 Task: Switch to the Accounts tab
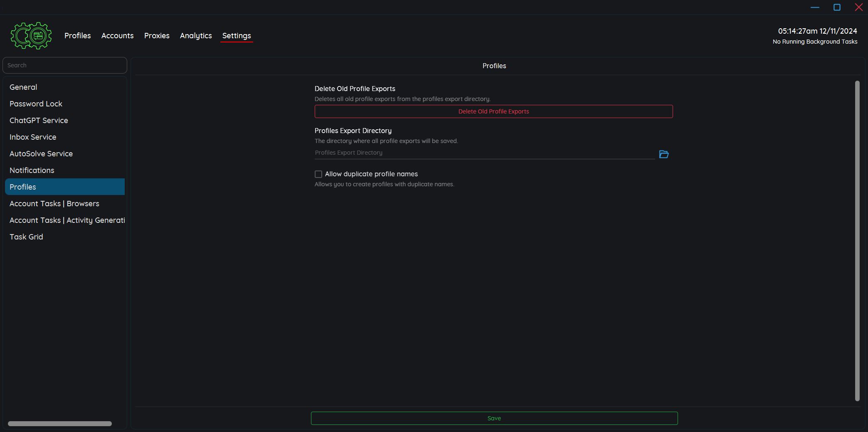point(117,36)
